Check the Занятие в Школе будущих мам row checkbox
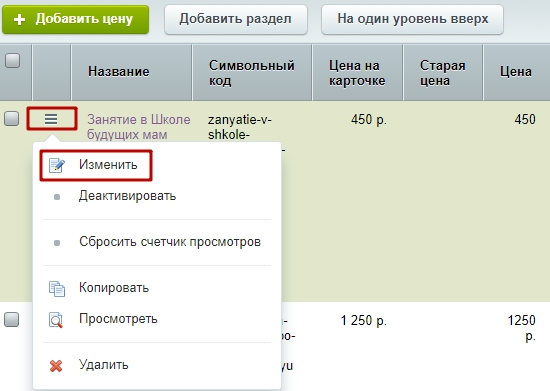The height and width of the screenshot is (391, 550). [12, 119]
